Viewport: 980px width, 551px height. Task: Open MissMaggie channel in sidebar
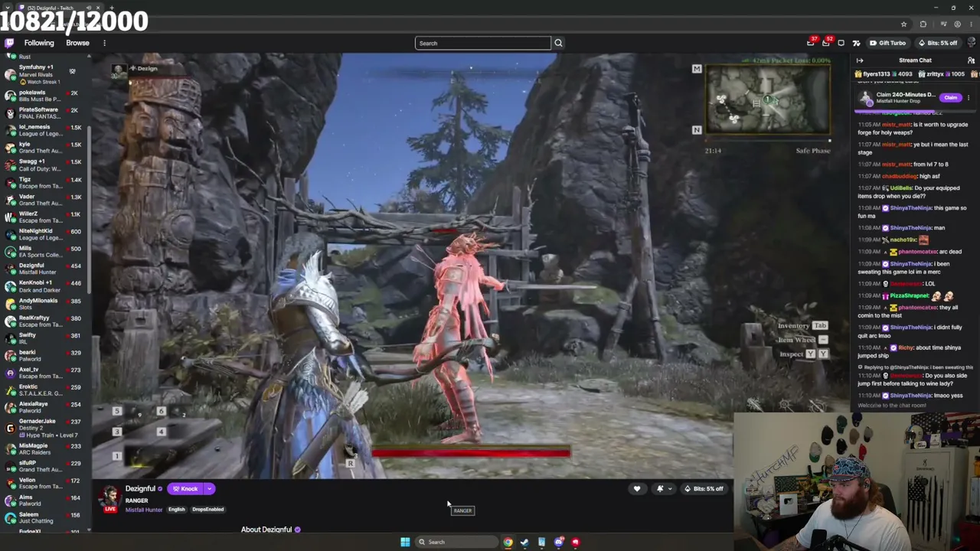(44, 448)
